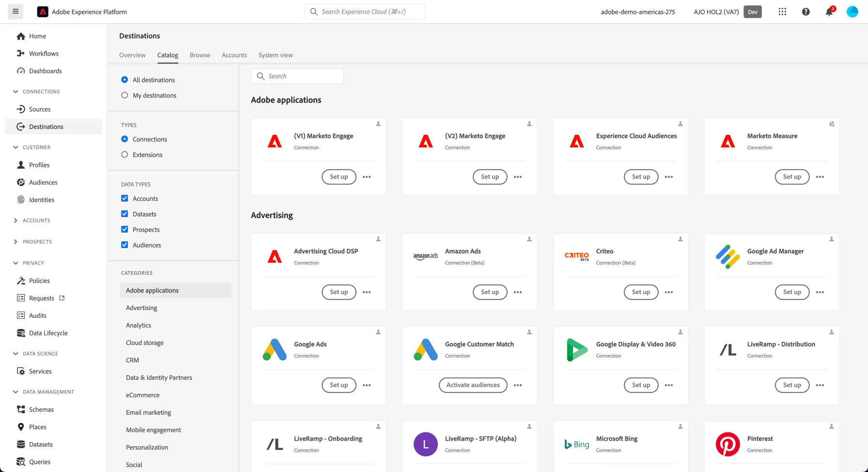This screenshot has width=868, height=472.
Task: Open the System view tab
Action: click(276, 55)
